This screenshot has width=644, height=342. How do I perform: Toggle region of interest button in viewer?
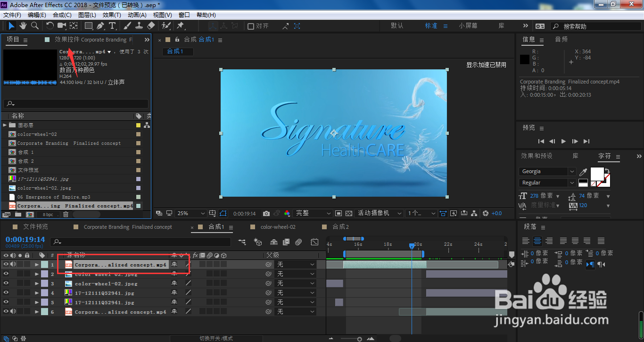[x=338, y=213]
